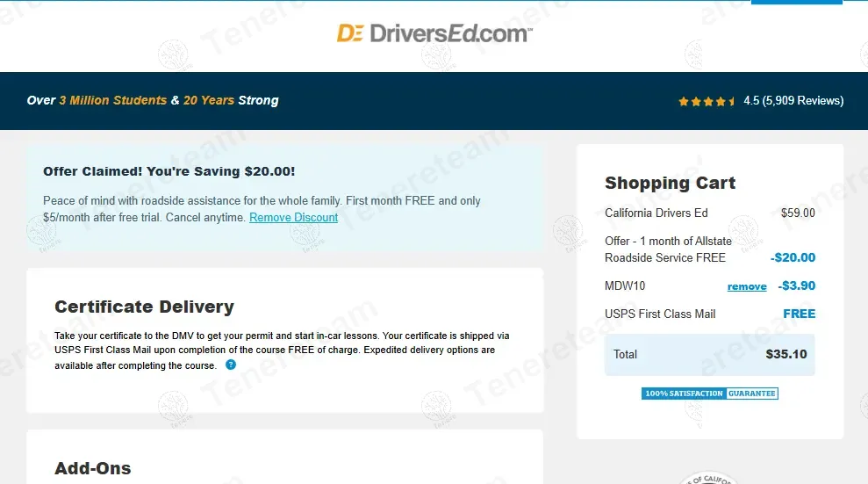Click the five-star rating icons
Viewport: 868px width, 484px height.
click(707, 101)
